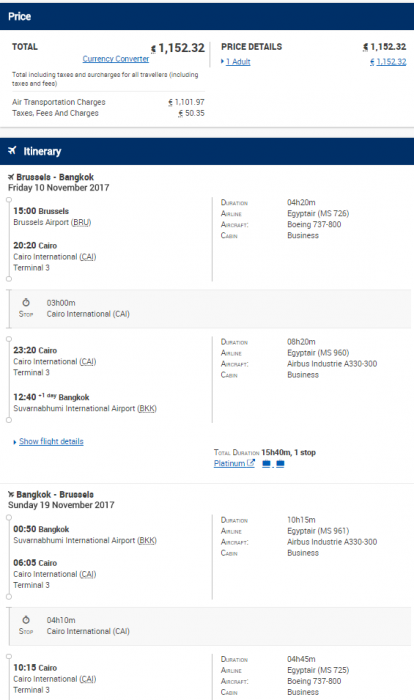Click the plane icon in Itinerary header
Viewport: 414px width, 700px height.
click(12, 150)
